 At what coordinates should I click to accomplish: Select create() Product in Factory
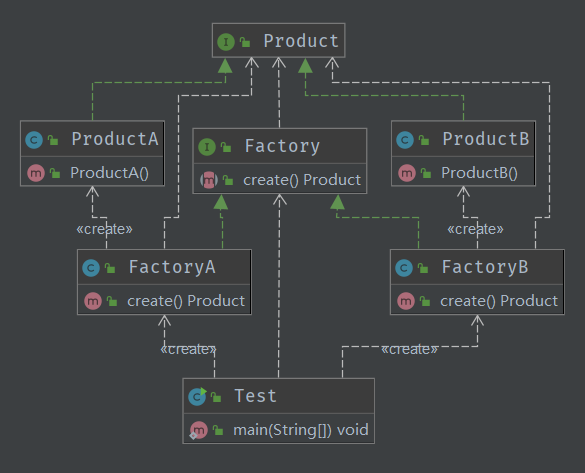click(x=302, y=180)
